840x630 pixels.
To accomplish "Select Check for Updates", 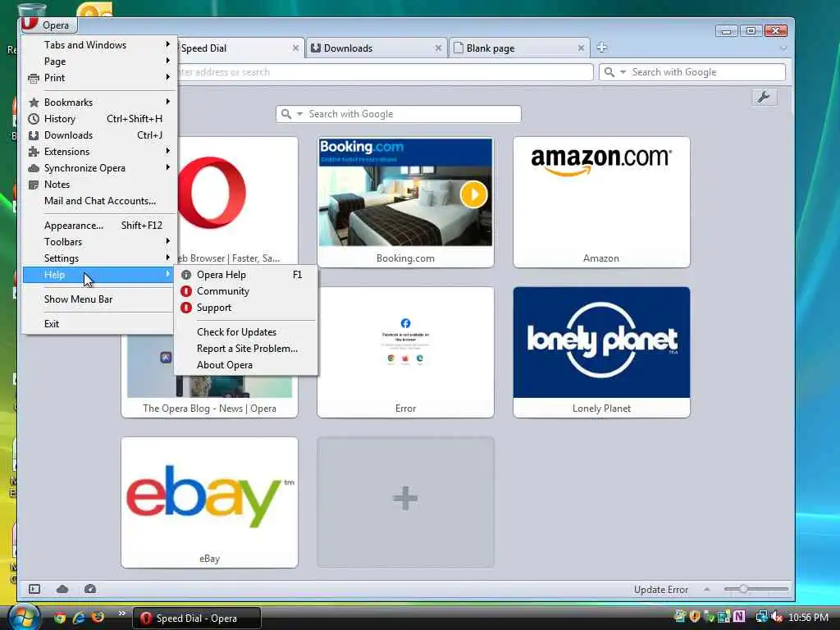I will tap(246, 332).
